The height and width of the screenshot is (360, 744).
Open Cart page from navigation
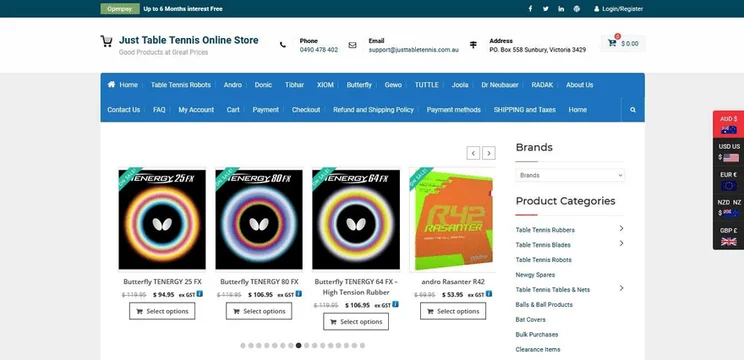click(x=233, y=110)
